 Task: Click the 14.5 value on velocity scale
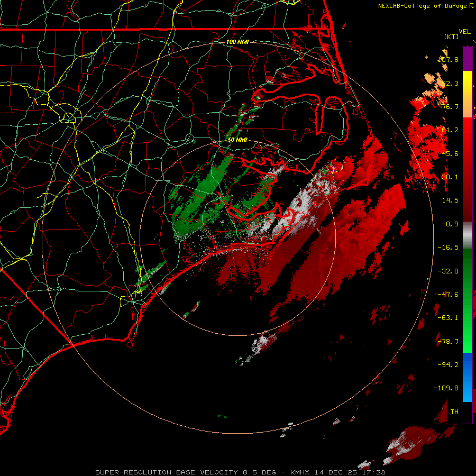pos(450,200)
